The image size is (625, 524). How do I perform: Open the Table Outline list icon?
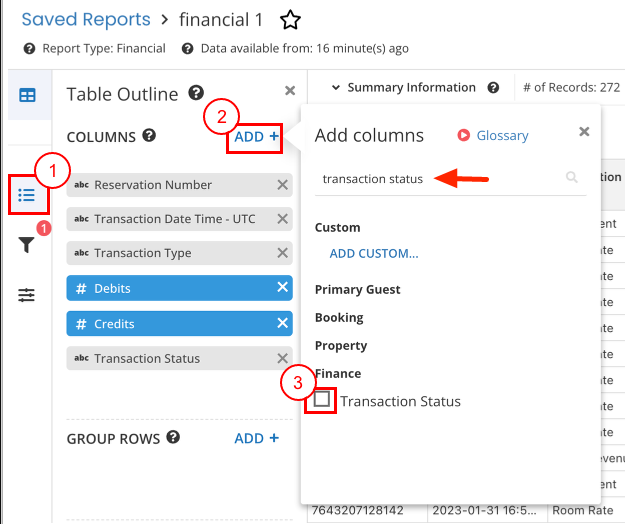tap(27, 194)
